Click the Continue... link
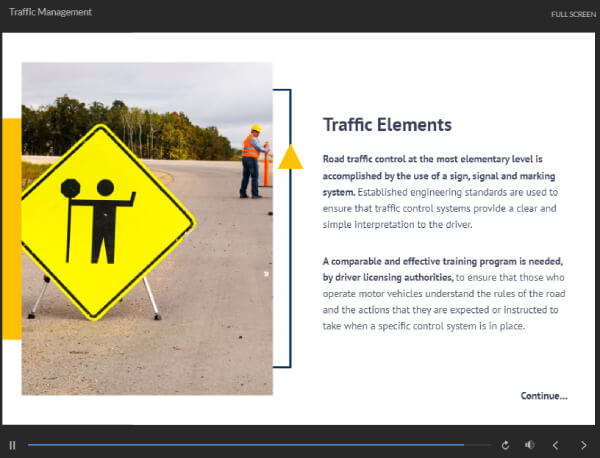The width and height of the screenshot is (600, 458). 543,396
